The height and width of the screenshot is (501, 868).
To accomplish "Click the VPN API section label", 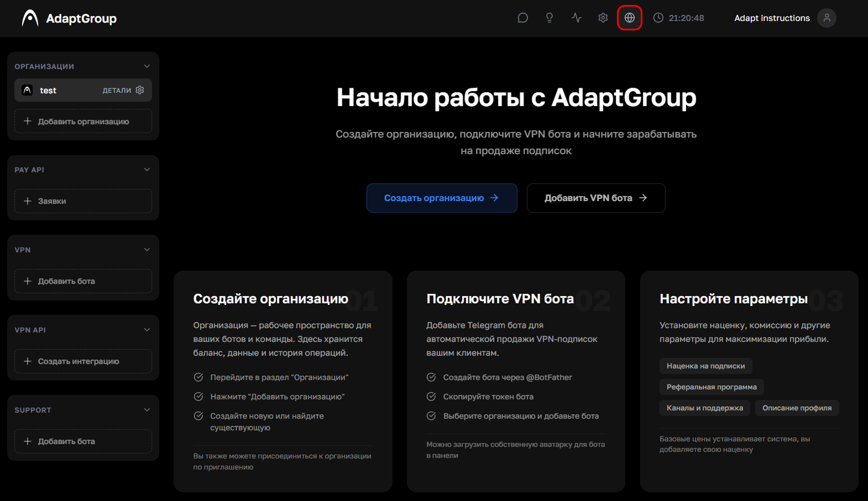I will [30, 330].
